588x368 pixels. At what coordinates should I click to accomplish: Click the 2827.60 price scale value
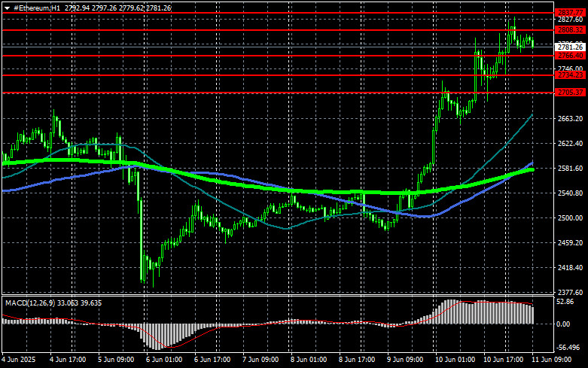pyautogui.click(x=570, y=20)
